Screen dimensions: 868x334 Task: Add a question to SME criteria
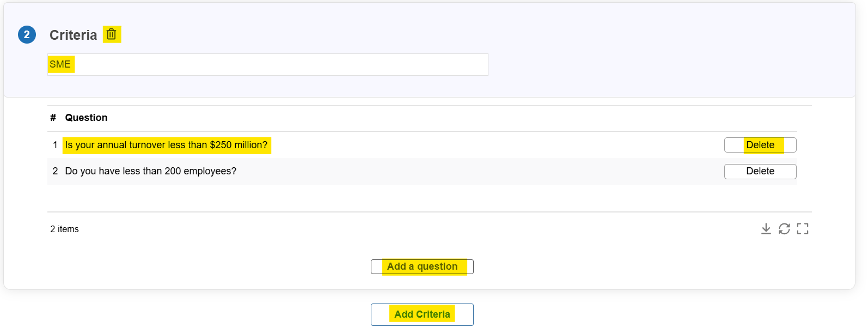422,266
